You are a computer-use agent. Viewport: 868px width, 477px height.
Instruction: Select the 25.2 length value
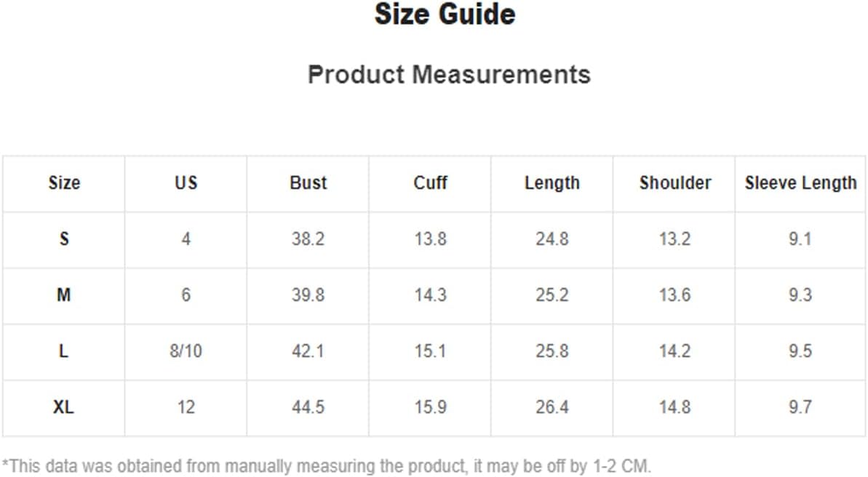(552, 295)
